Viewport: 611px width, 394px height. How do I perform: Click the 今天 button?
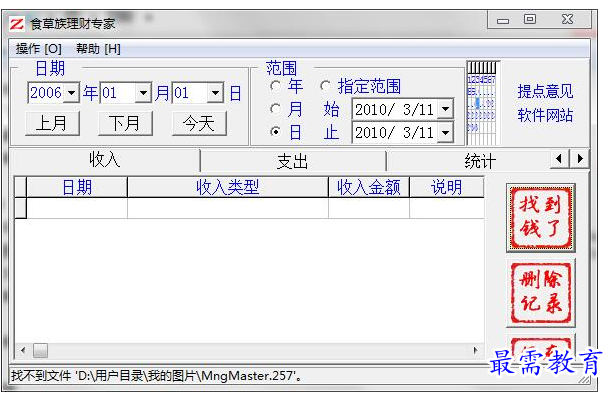click(x=199, y=124)
